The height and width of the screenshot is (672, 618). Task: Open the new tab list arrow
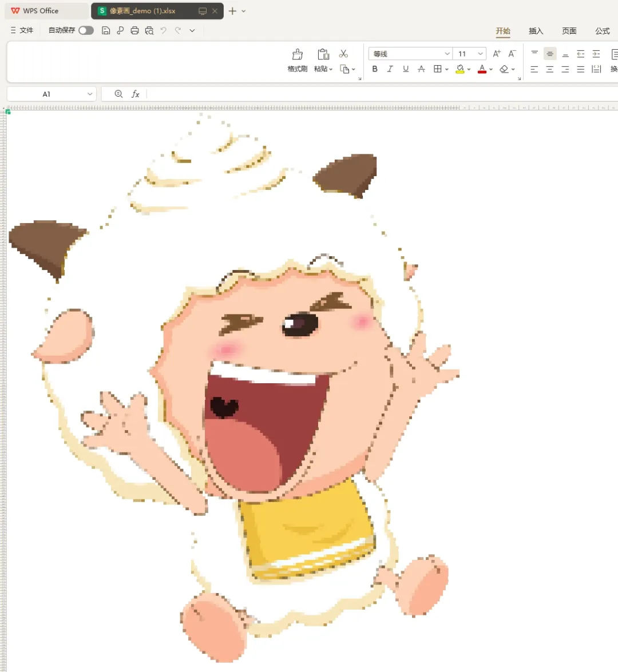point(244,11)
